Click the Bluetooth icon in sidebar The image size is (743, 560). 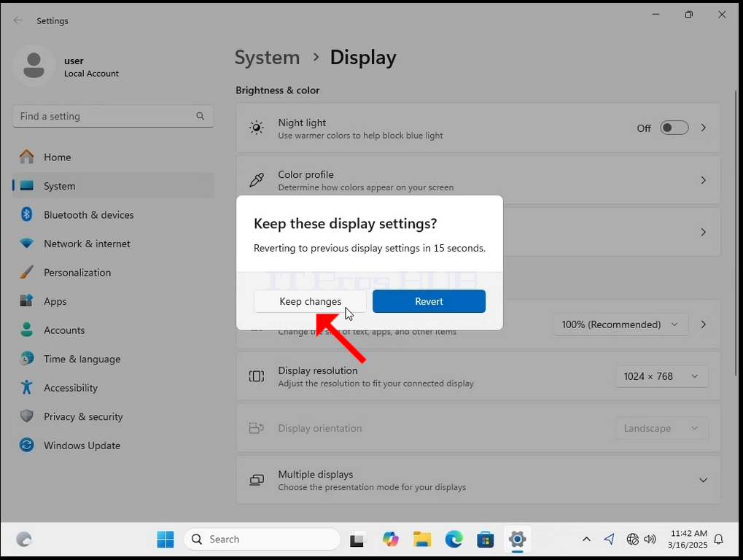[x=26, y=214]
